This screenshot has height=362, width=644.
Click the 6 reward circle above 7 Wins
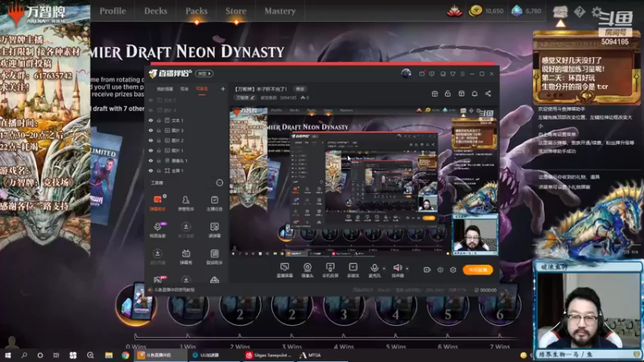[499, 306]
